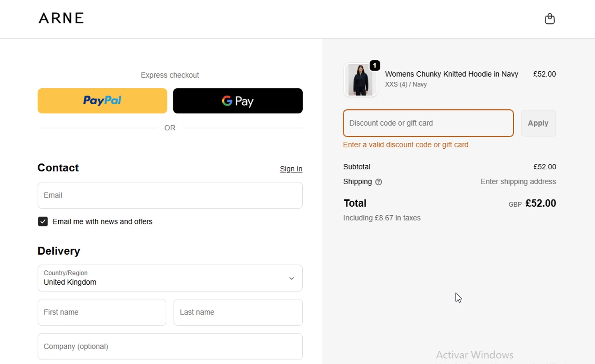Screen dimensions: 595x364
Task: Click the Last name field
Action: pyautogui.click(x=238, y=312)
